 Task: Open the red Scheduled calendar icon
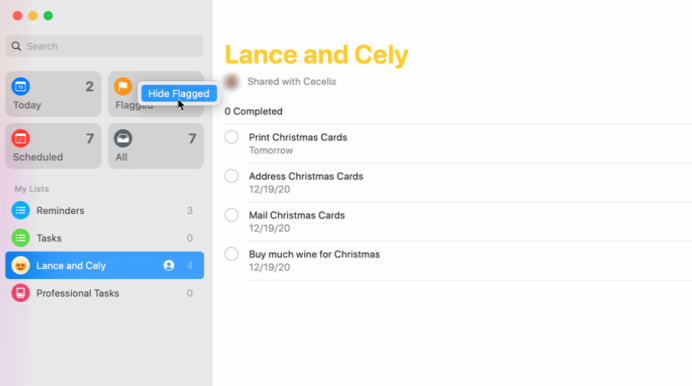pyautogui.click(x=21, y=139)
